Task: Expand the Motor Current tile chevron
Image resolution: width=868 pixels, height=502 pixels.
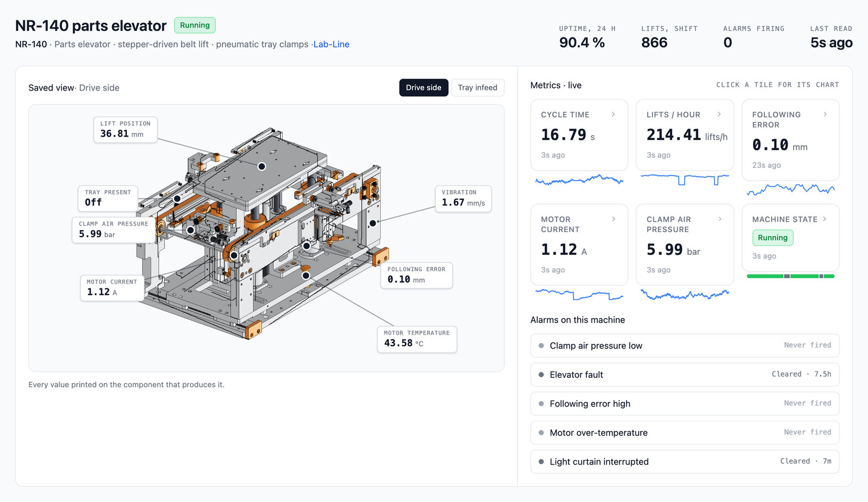Action: point(613,219)
